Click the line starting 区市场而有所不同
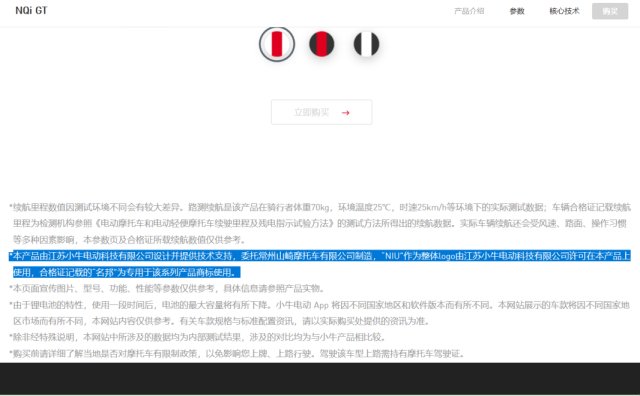This screenshot has height=396, width=640. click(x=222, y=321)
